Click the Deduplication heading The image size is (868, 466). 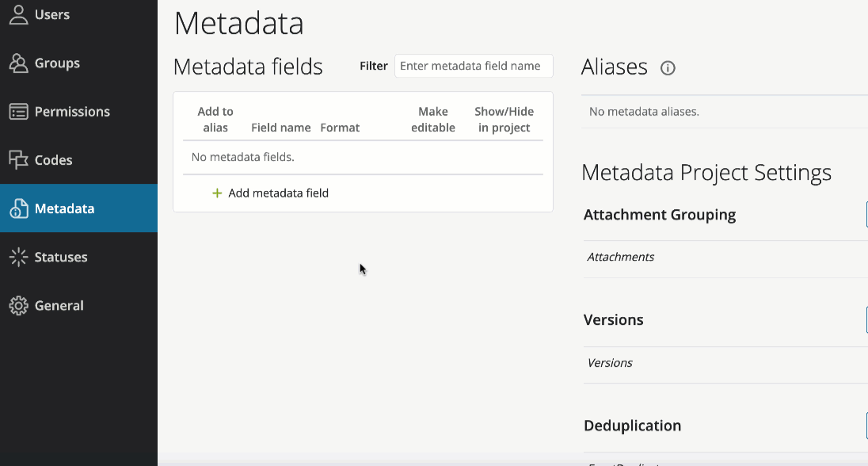[632, 426]
